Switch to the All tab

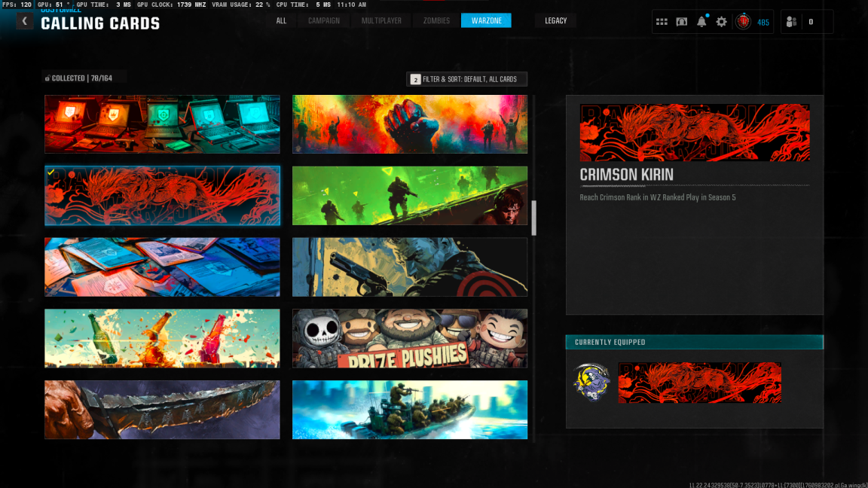pyautogui.click(x=281, y=20)
